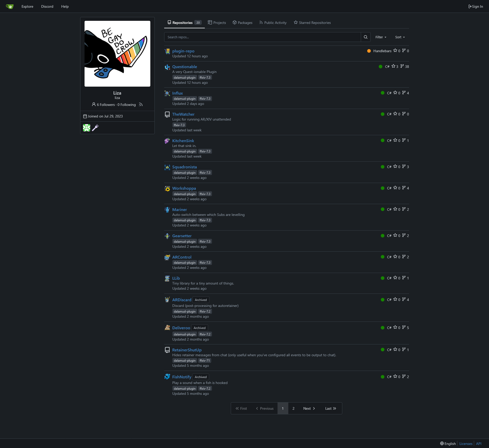Click the fork icon on Questionable row
The height and width of the screenshot is (448, 489).
[402, 66]
